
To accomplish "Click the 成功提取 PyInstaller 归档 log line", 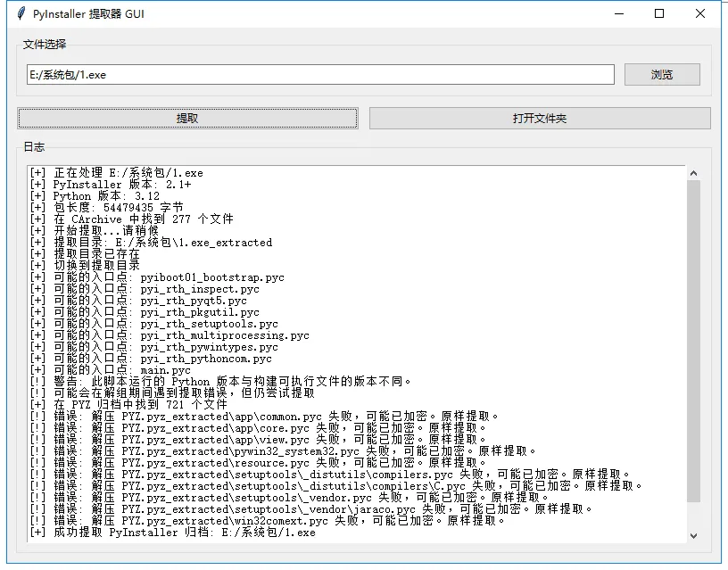I will click(173, 533).
